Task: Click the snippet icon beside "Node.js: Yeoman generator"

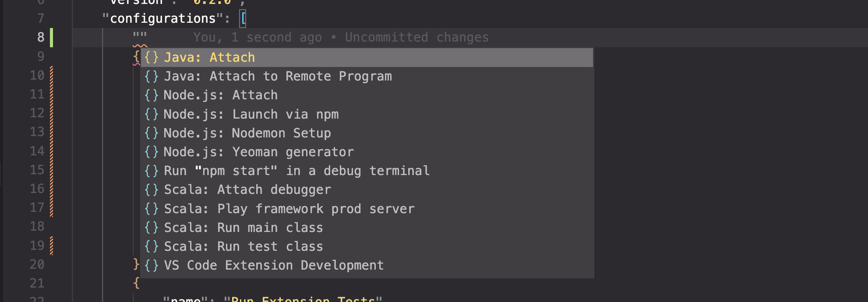Action: pos(152,151)
